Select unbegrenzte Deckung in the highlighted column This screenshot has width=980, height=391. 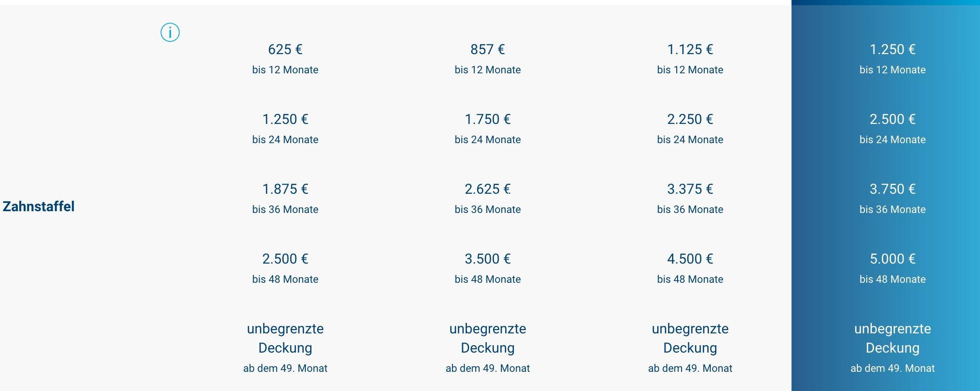tap(893, 338)
